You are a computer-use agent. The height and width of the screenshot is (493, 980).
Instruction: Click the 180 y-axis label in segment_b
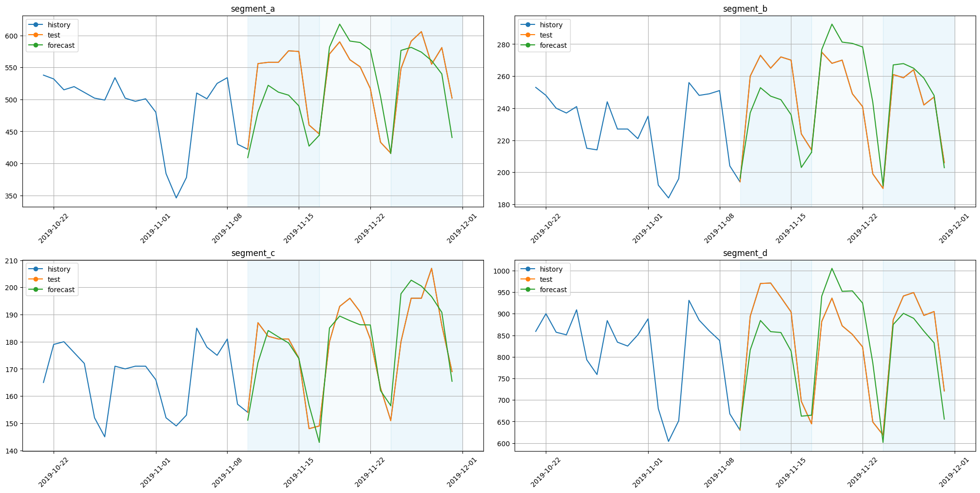504,205
